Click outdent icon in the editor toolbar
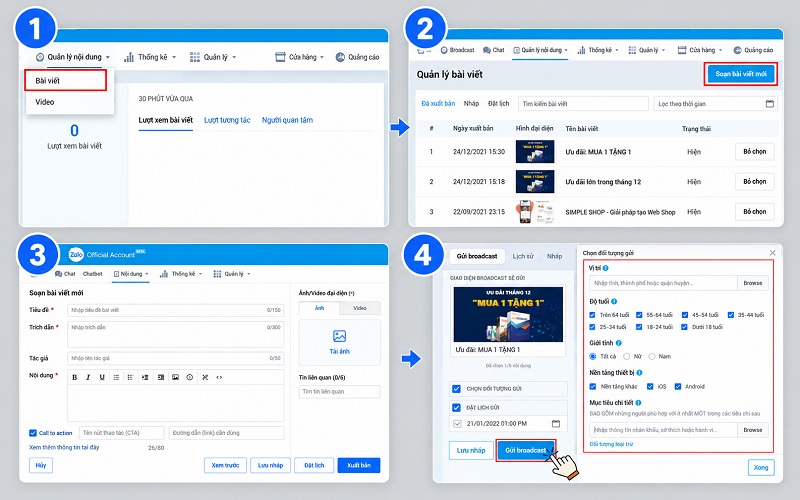The height and width of the screenshot is (500, 800). click(145, 378)
